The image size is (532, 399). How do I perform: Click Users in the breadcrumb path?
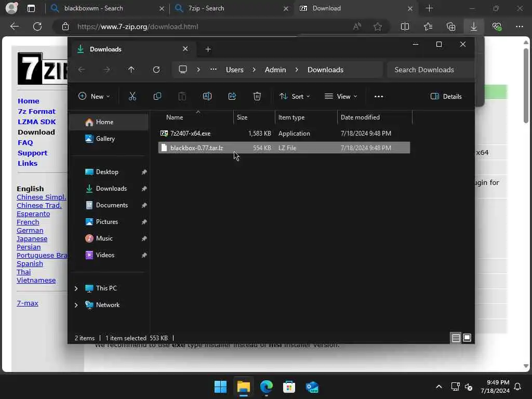[x=235, y=70]
